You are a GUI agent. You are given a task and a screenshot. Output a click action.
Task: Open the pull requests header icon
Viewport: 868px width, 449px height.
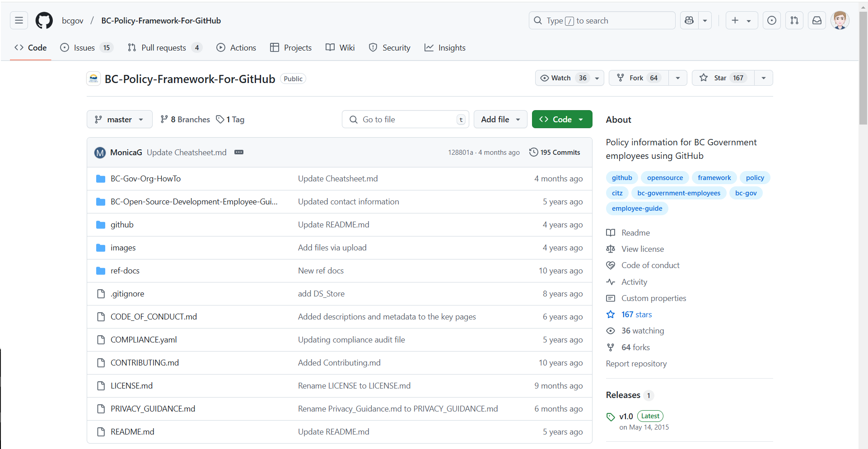794,20
